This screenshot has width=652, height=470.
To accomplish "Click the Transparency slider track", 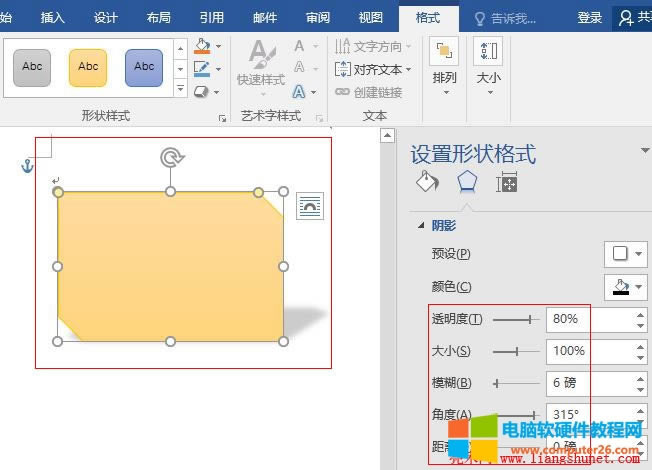I will tap(515, 320).
